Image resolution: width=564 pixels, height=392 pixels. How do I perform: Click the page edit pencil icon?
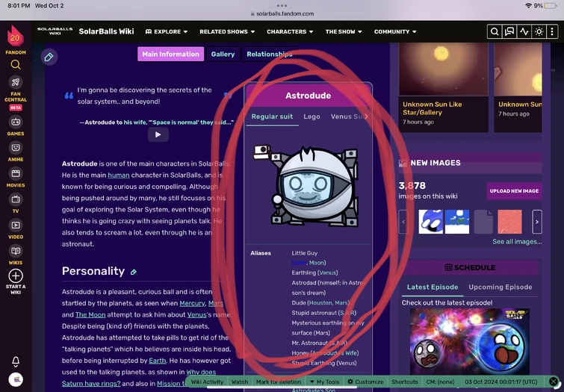[49, 57]
